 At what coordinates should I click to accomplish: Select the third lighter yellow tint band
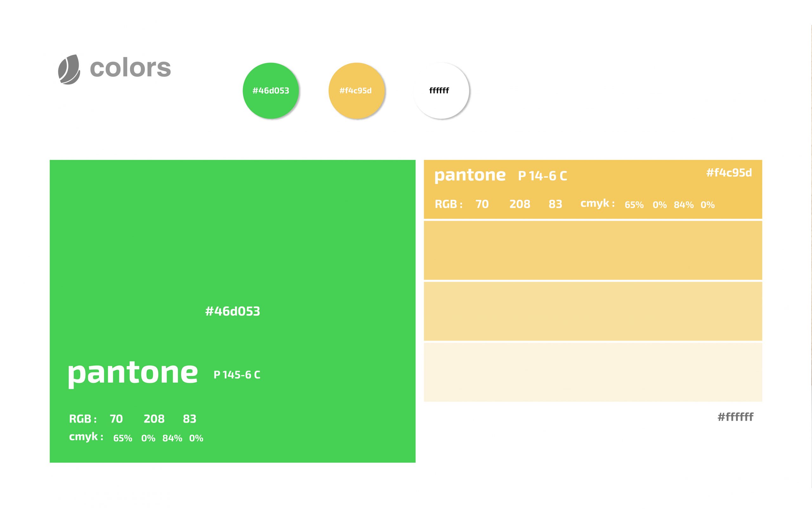pos(593,311)
